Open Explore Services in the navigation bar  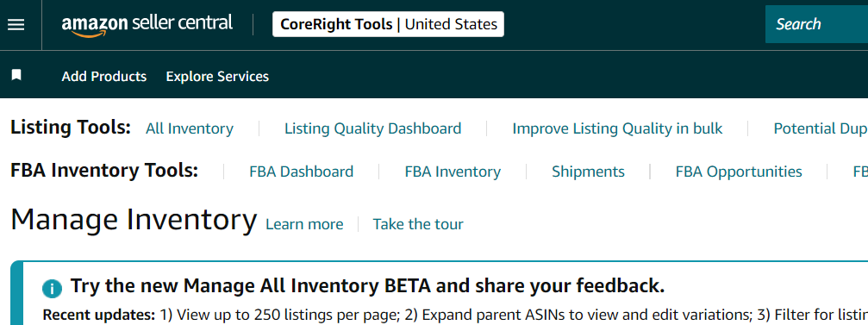click(x=217, y=77)
